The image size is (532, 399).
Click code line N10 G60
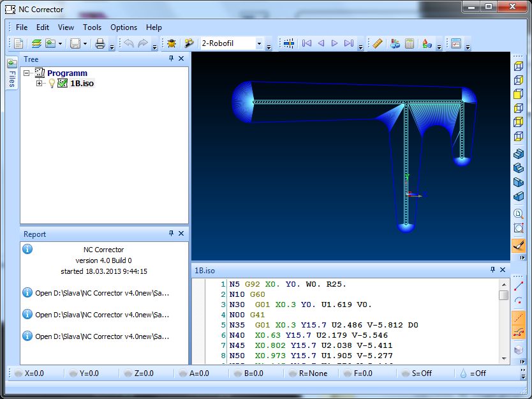(x=247, y=294)
